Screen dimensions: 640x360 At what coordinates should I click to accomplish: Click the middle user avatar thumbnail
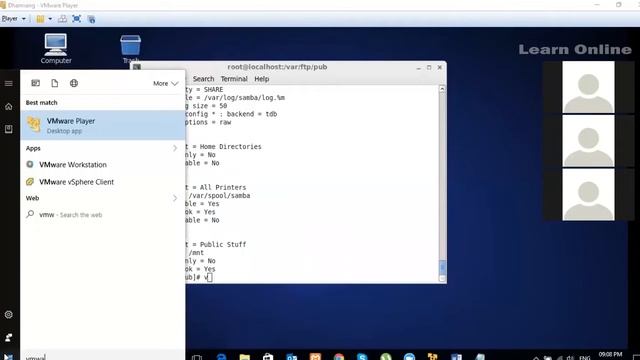tap(588, 141)
